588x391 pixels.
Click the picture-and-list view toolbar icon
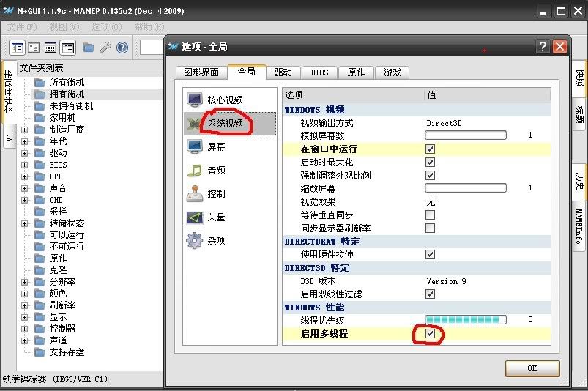point(34,48)
